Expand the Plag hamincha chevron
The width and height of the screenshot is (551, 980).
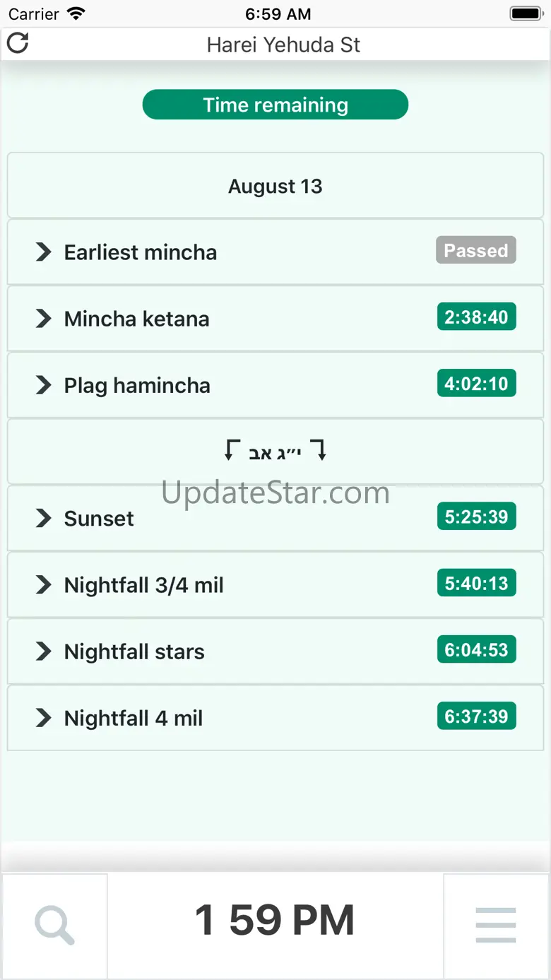point(44,384)
